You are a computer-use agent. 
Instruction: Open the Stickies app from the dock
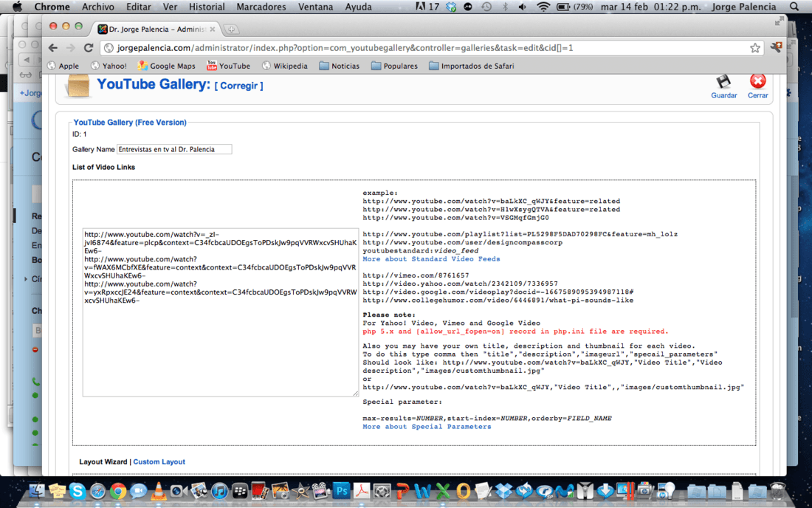pyautogui.click(x=57, y=491)
